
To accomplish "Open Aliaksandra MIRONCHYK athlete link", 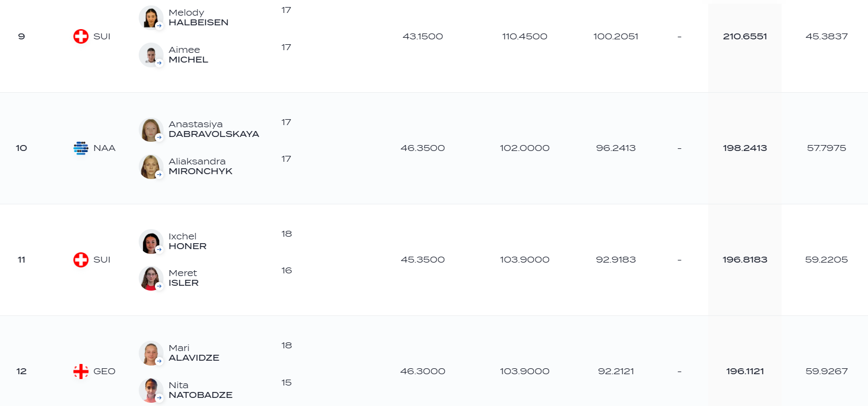I will [200, 166].
